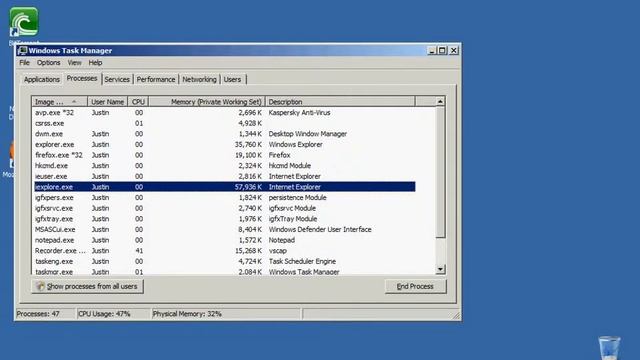
Task: Maximize the Windows Task Manager window
Action: (x=442, y=51)
